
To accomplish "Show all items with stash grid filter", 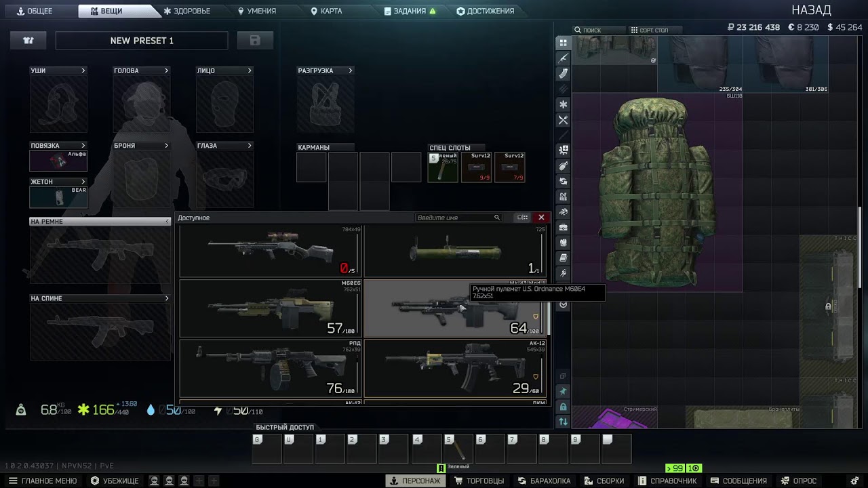I will (563, 43).
